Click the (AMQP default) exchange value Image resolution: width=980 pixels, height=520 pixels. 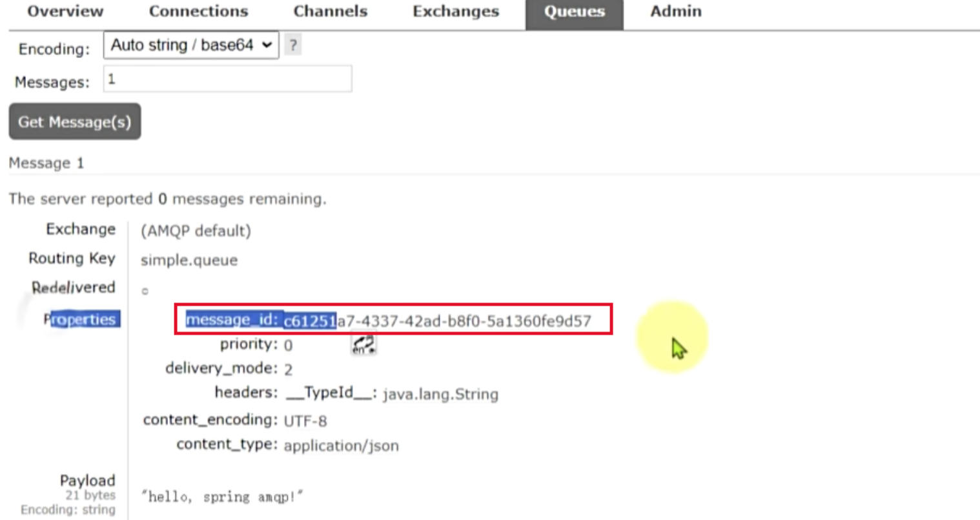point(196,231)
